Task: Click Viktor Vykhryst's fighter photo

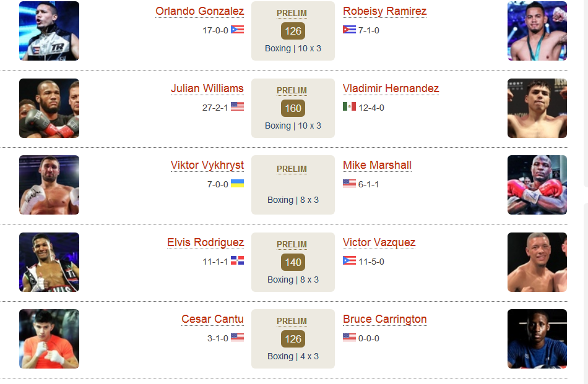Action: tap(49, 185)
